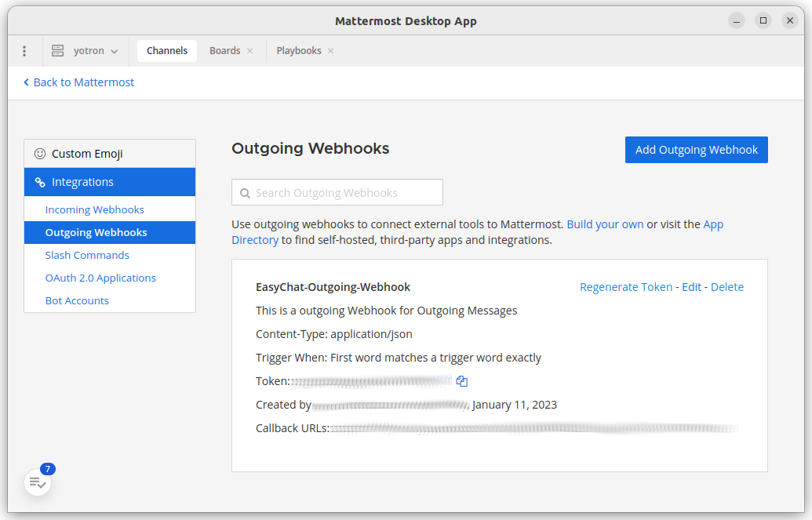Switch to the Boards tab
This screenshot has width=812, height=520.
tap(224, 51)
